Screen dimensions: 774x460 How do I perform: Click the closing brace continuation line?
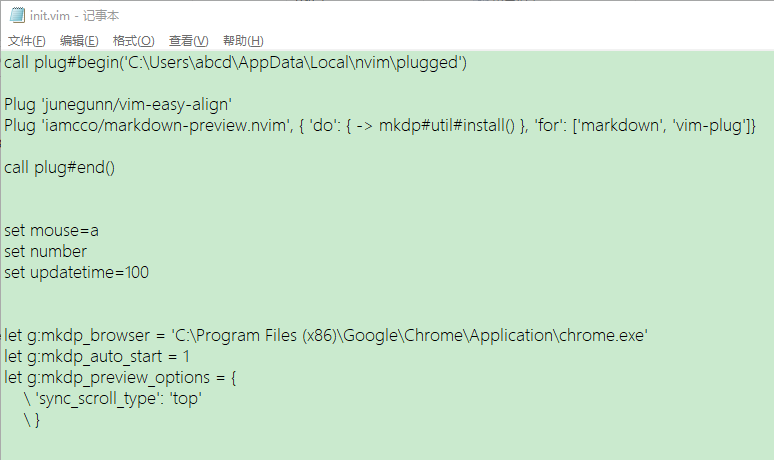[x=32, y=420]
